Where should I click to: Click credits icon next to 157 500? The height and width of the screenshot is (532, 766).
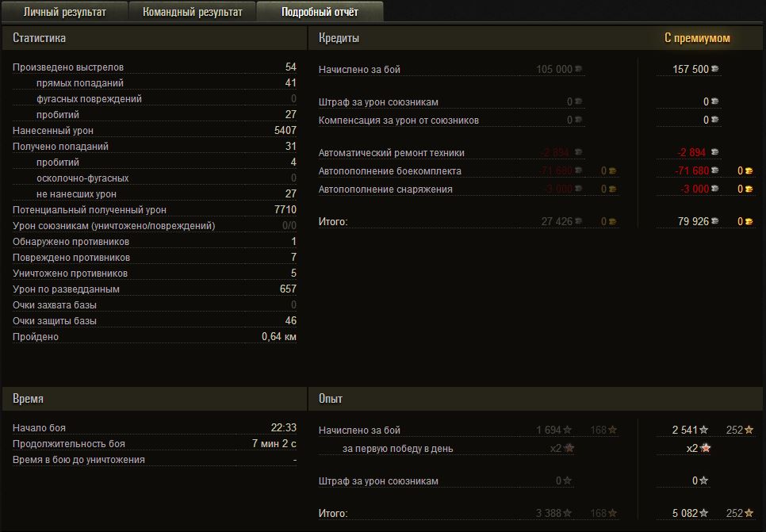coord(716,70)
